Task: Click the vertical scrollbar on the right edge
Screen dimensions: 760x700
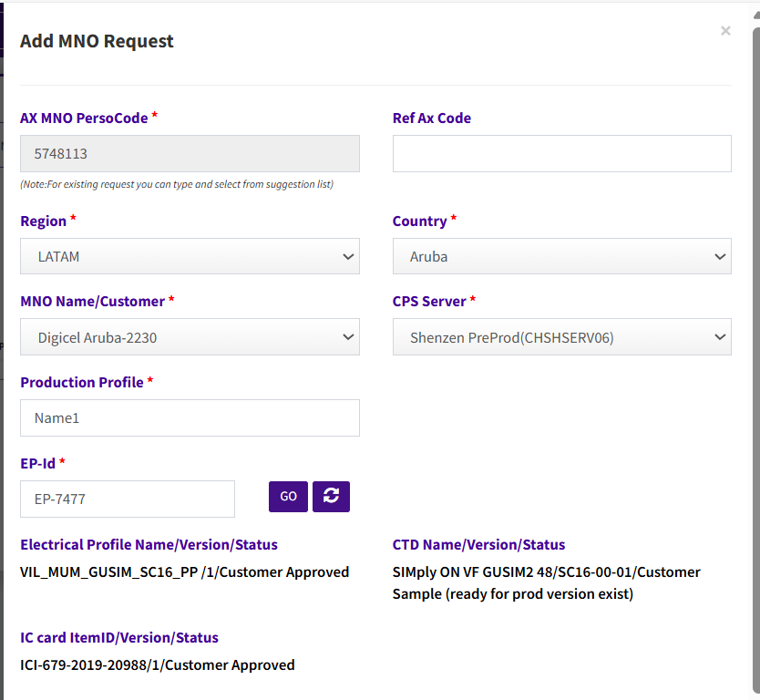Action: [755, 365]
